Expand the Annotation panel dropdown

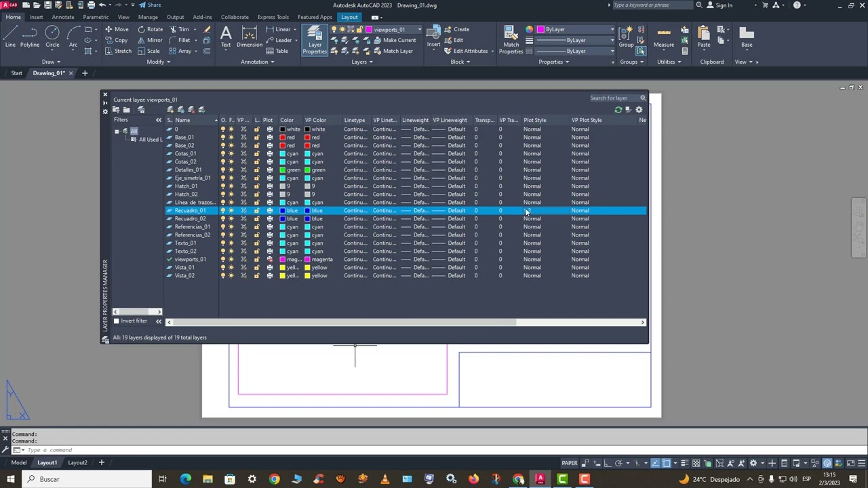click(258, 62)
